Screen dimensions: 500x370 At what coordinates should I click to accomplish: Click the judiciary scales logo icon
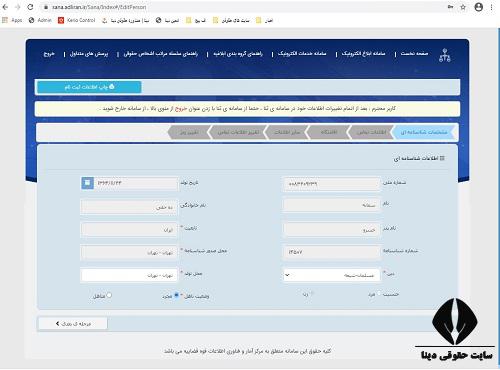pos(445,55)
